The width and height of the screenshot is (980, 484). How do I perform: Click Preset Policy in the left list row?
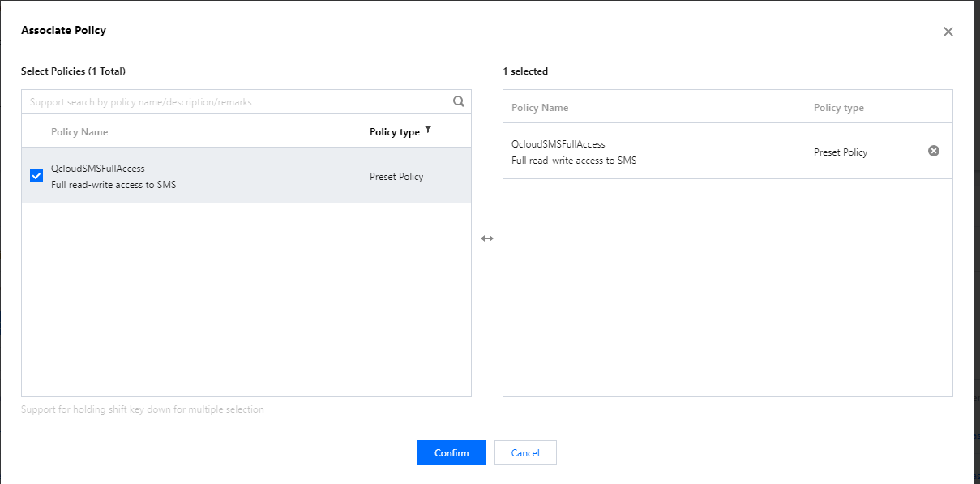(x=396, y=177)
